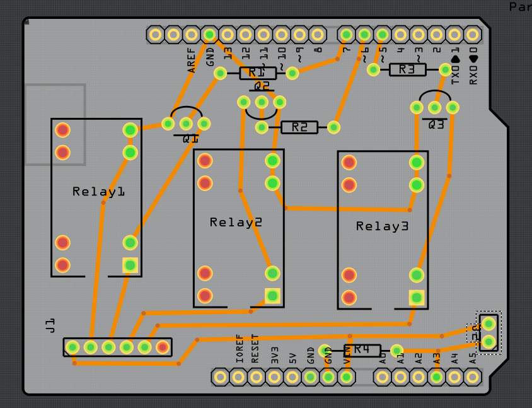Image resolution: width=532 pixels, height=408 pixels.
Task: Click the top header pad for pin ~5
Action: click(x=383, y=35)
